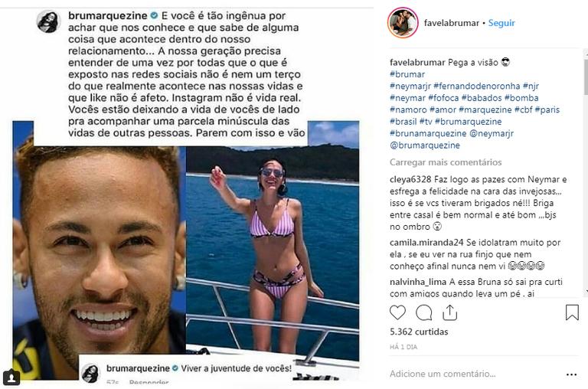Screen dimensions: 588x389
Task: Click the favelabrumar username in header
Action: coord(452,23)
